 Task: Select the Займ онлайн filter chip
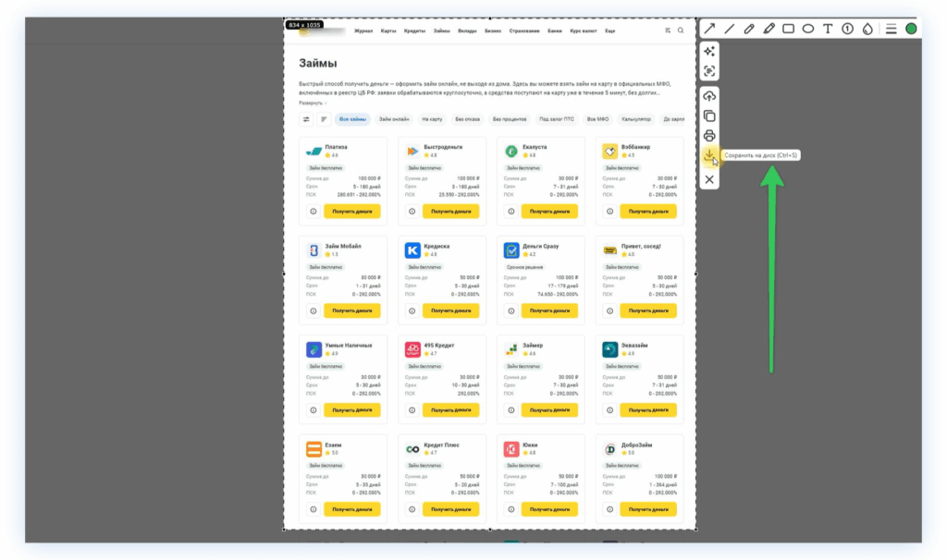394,119
